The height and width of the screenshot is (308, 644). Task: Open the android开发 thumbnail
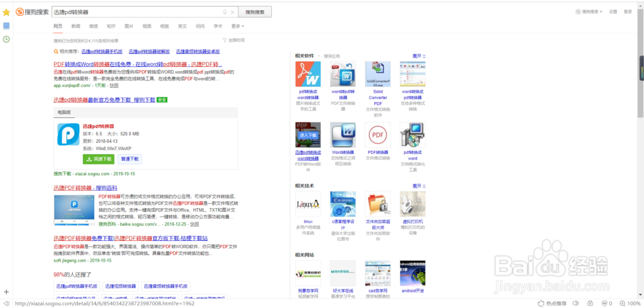click(x=413, y=273)
